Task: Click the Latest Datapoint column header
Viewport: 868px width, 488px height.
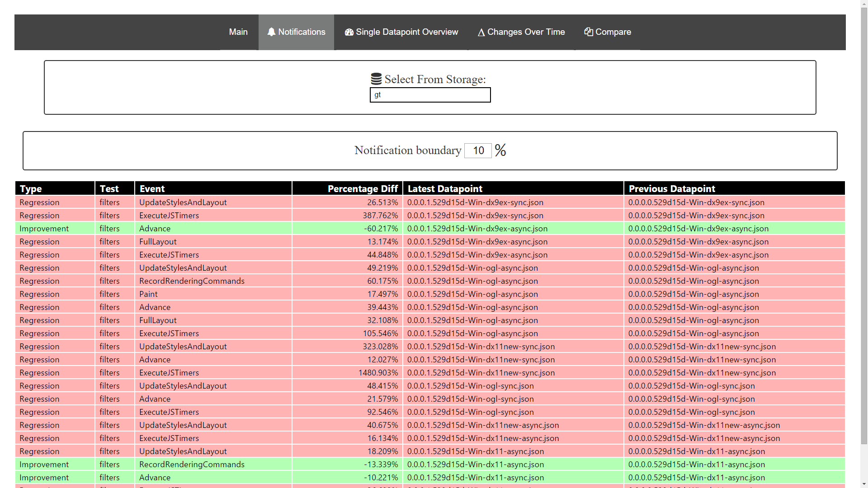Action: click(x=445, y=189)
